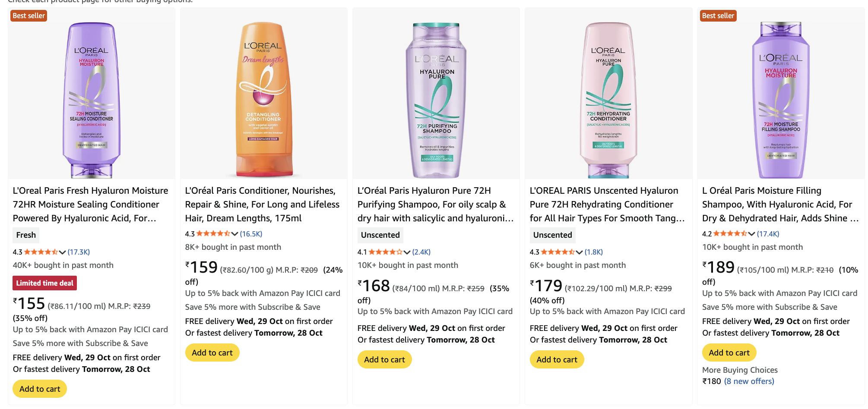
Task: Open the Dream Lengths conditioner bottle image
Action: 263,99
